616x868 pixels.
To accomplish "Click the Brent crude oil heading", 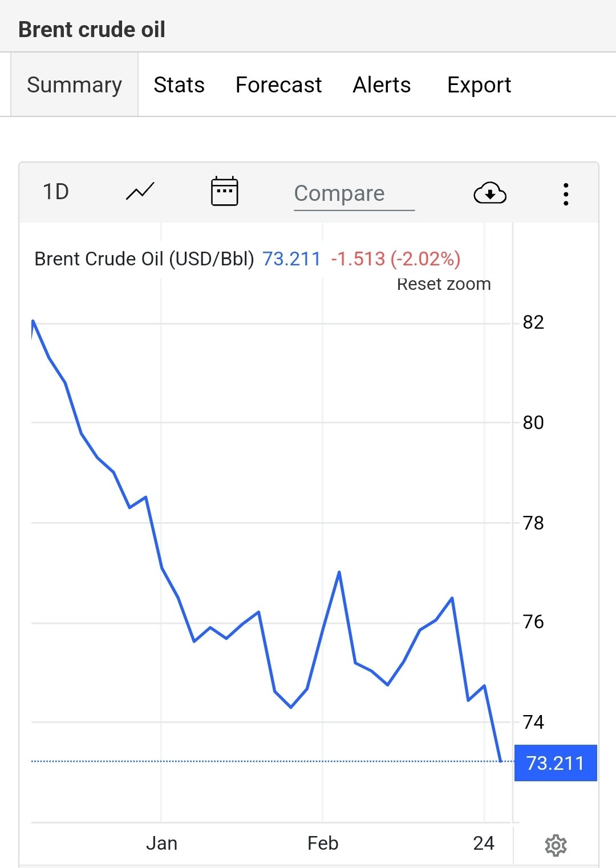I will point(92,29).
